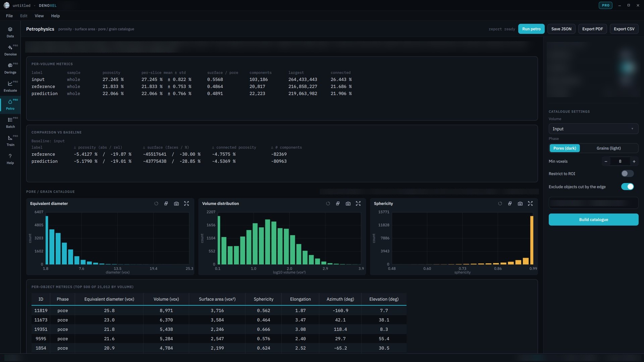The image size is (644, 362).
Task: Expand Equivalent diameter chart to fullscreen
Action: (x=186, y=203)
